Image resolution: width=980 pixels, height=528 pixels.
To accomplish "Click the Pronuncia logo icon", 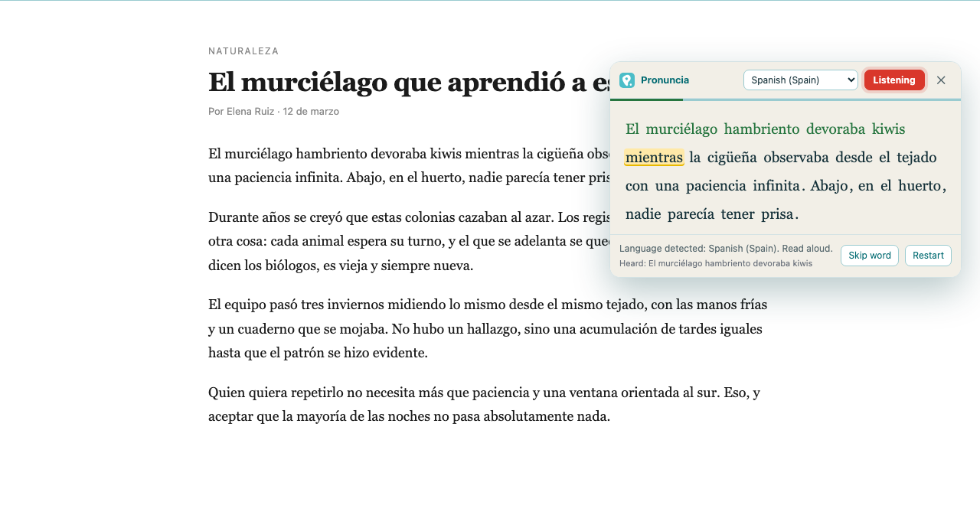I will pyautogui.click(x=627, y=80).
